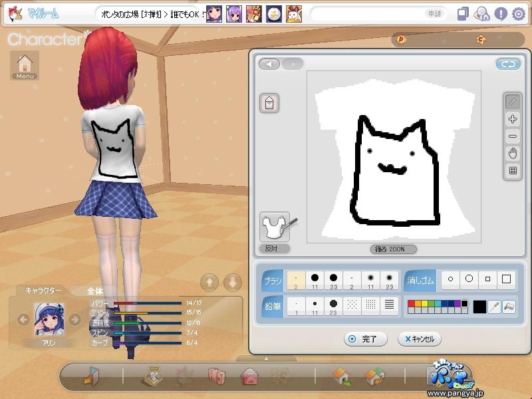532x399 pixels.
Task: Click the 完了 button
Action: [365, 338]
